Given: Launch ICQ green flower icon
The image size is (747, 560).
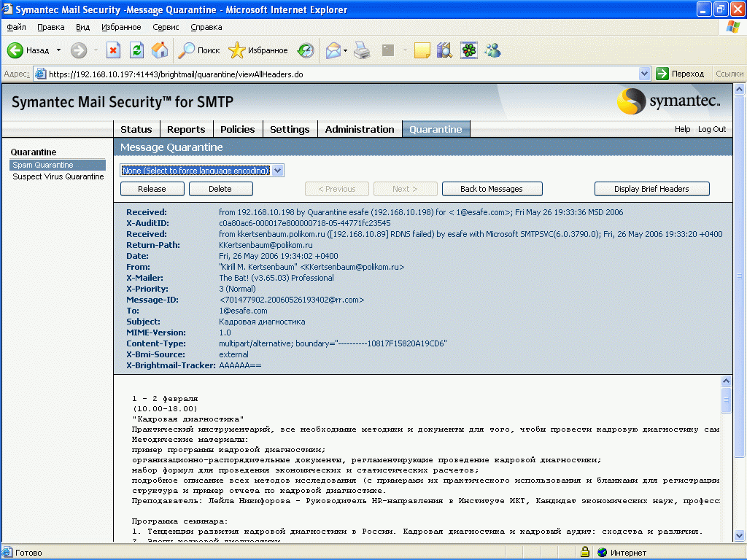Looking at the screenshot, I should [469, 50].
